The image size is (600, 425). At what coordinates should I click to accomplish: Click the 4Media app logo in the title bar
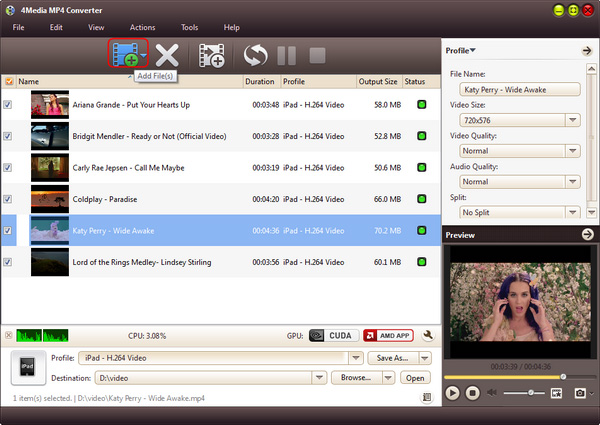pyautogui.click(x=10, y=10)
